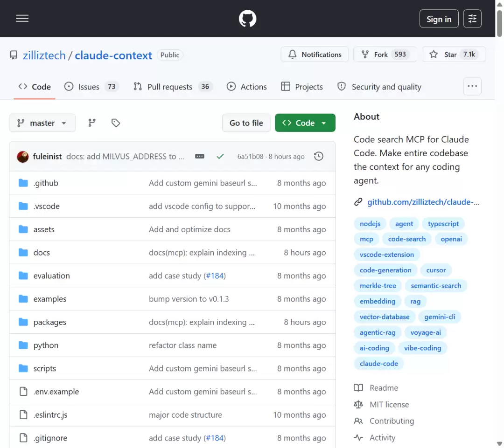Expand commit message ellipsis button
504x448 pixels.
tap(200, 156)
